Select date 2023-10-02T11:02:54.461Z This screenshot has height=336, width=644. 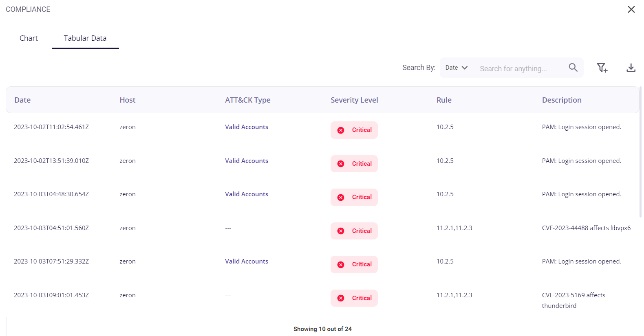[51, 127]
